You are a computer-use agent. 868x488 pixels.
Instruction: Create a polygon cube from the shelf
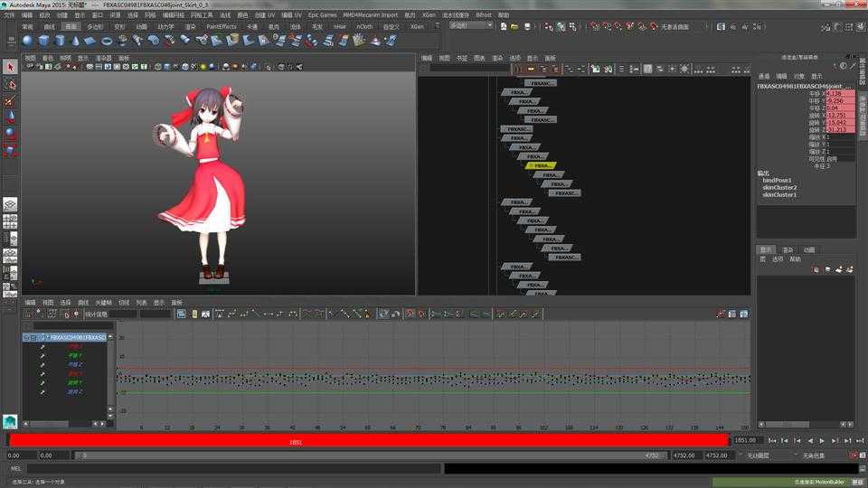(43, 41)
